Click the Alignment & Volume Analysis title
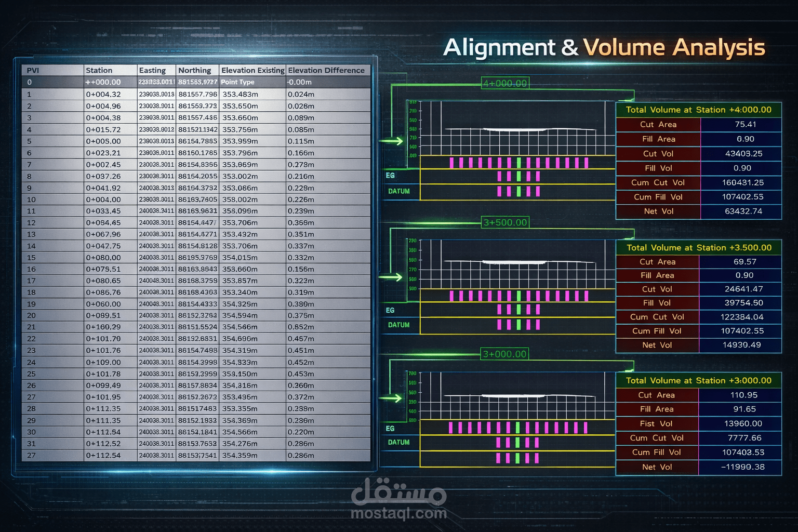The height and width of the screenshot is (532, 798). coord(604,48)
